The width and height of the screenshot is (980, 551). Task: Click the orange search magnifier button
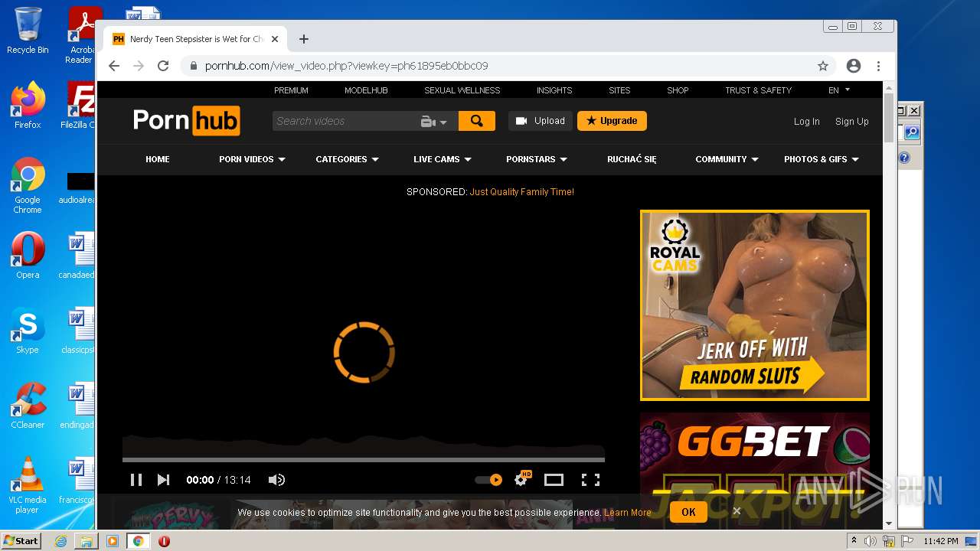[477, 121]
